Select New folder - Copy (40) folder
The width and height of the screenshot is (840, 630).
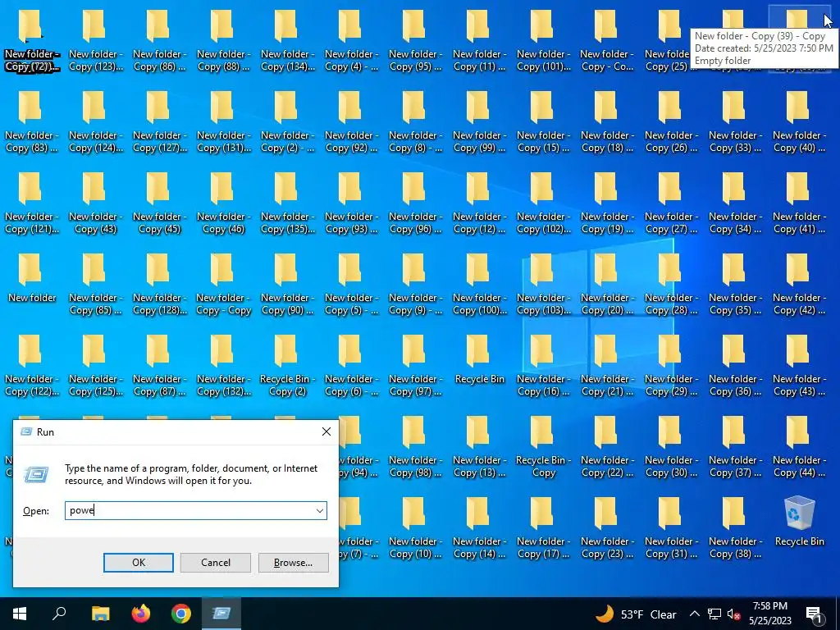click(x=799, y=122)
